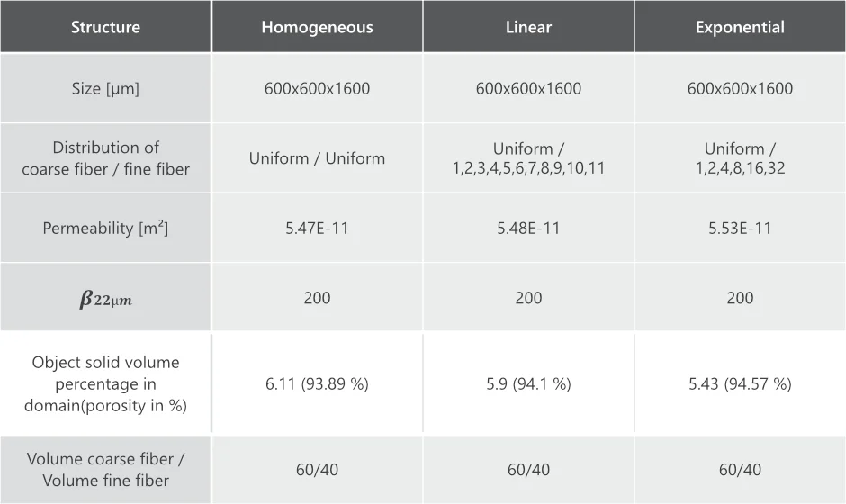Select the Homogeneous column header

(317, 27)
